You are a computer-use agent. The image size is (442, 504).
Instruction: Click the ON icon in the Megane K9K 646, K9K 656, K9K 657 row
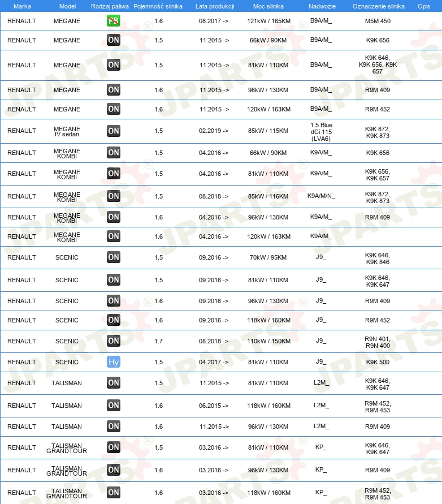coord(114,65)
